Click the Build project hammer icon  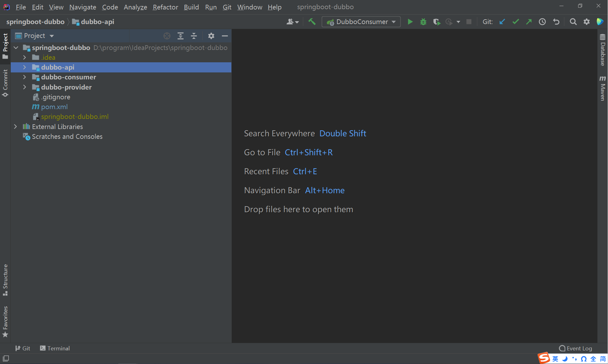tap(312, 22)
